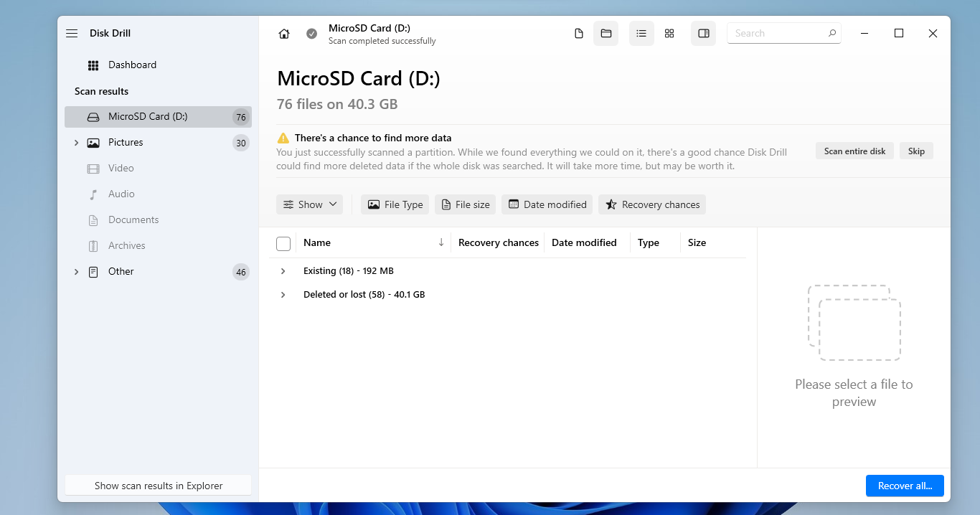Click Recover all button

tap(905, 486)
